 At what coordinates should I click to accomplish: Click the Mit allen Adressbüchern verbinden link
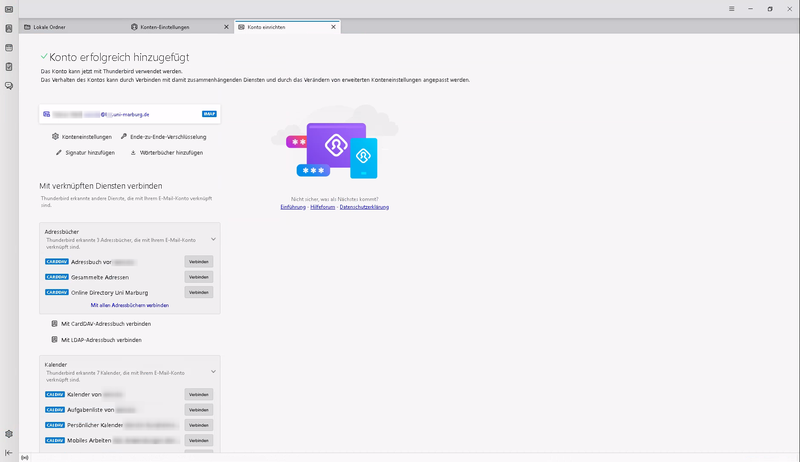point(129,305)
